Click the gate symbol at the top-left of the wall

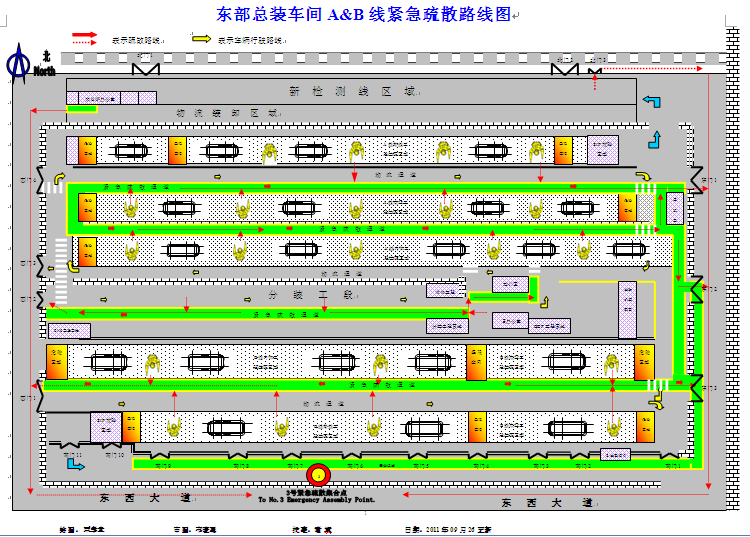146,69
